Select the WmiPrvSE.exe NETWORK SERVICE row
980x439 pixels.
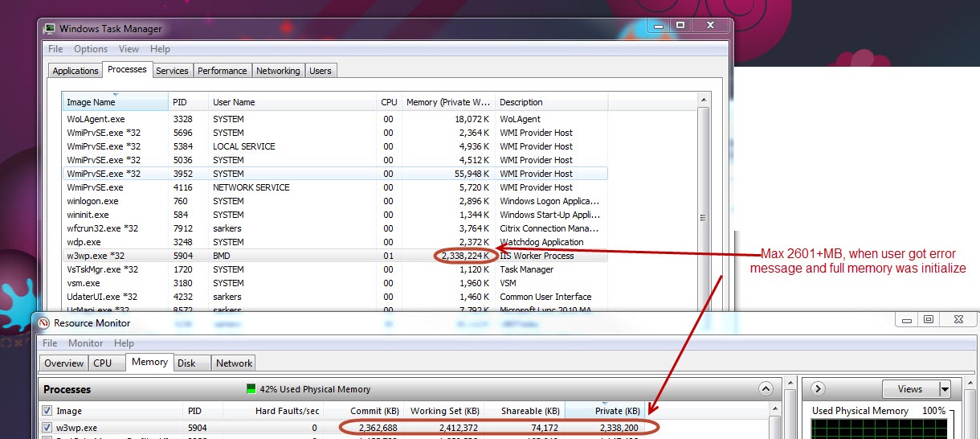335,187
